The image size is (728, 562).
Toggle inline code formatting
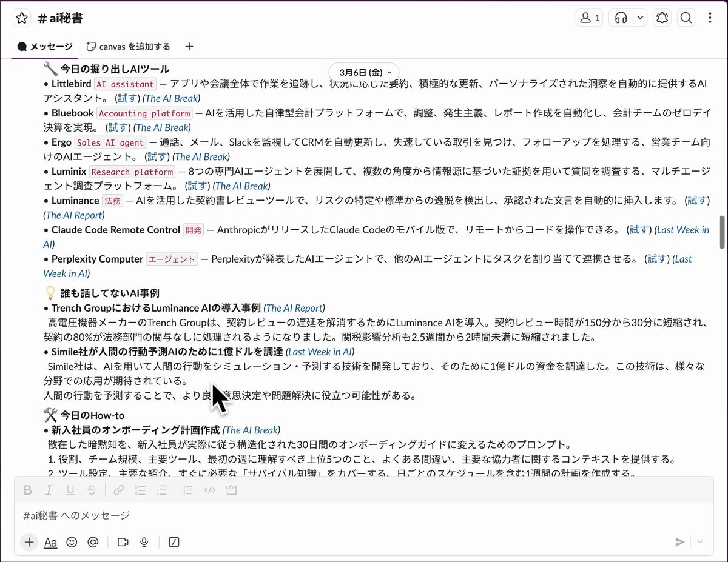click(210, 490)
